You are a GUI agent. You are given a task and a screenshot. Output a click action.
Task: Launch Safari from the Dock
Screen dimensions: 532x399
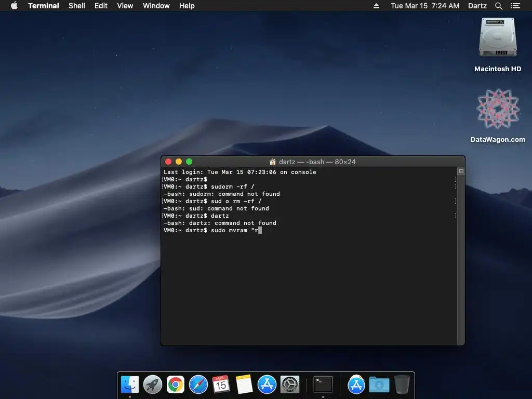coord(198,384)
